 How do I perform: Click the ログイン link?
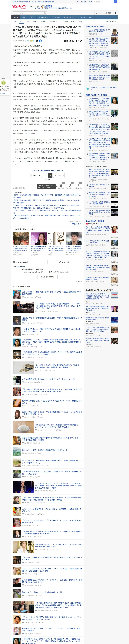pos(38,8)
